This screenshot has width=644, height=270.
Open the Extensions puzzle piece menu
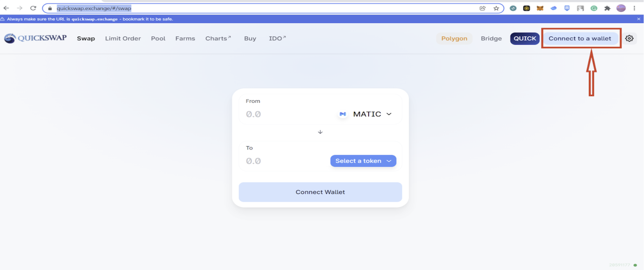point(607,8)
